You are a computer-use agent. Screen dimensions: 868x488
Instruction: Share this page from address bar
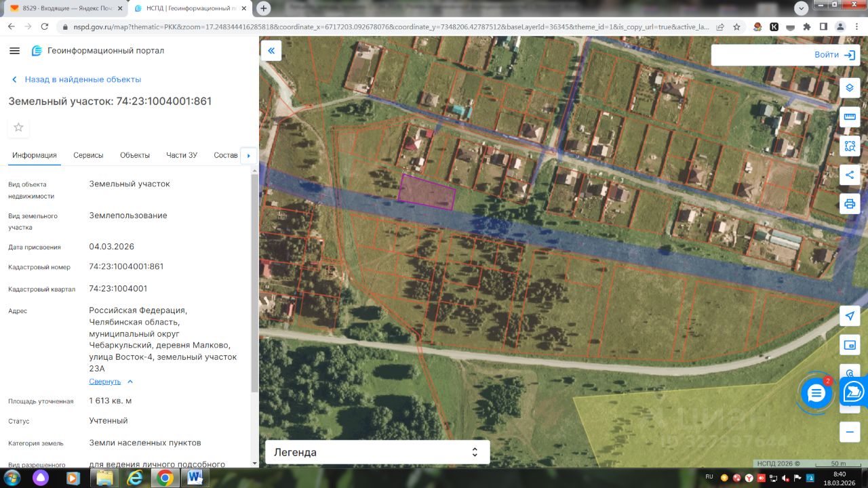pyautogui.click(x=720, y=27)
